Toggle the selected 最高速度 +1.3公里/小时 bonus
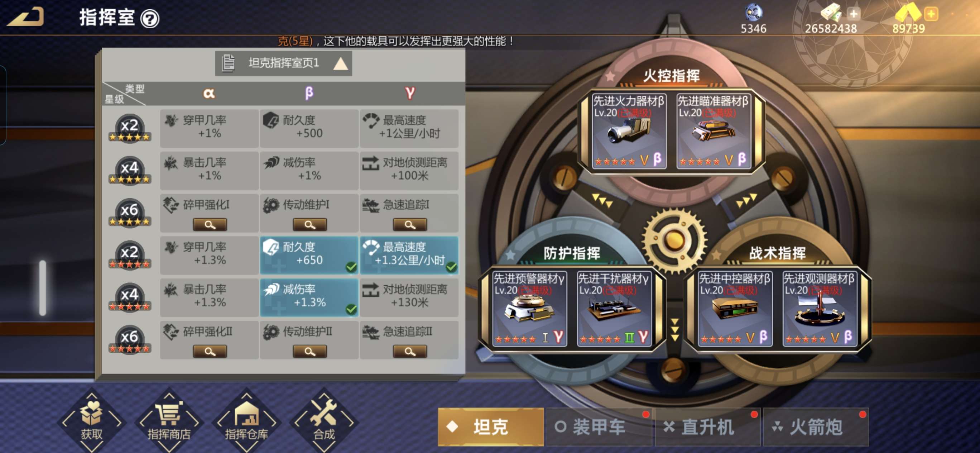980x453 pixels. 409,255
